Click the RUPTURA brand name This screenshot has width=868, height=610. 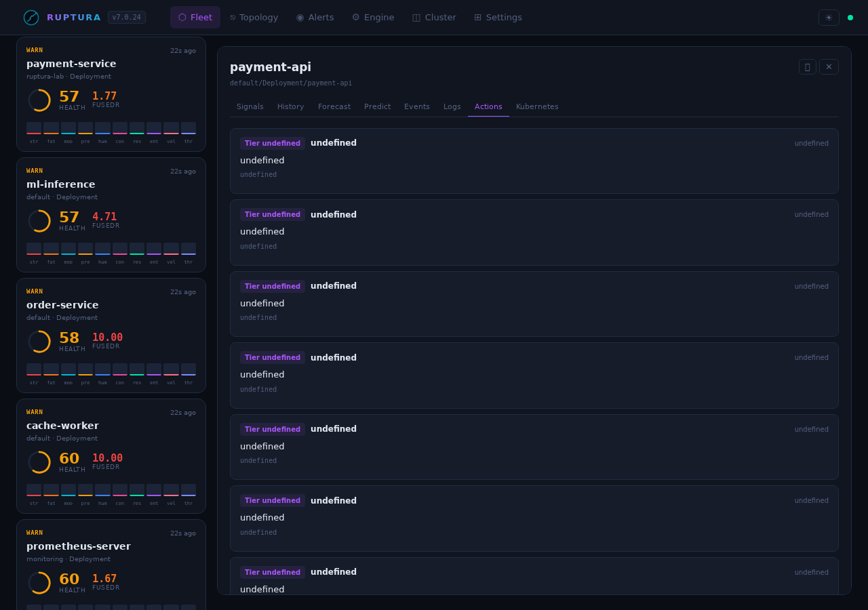tap(74, 18)
